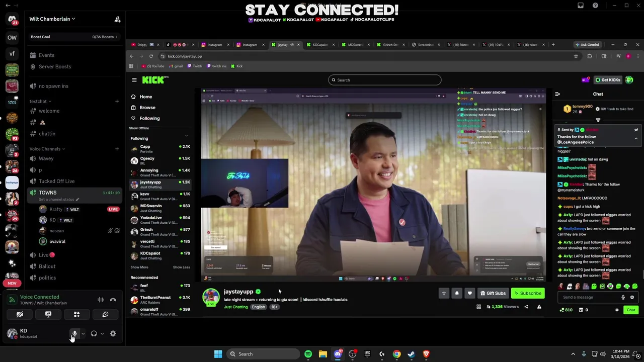Screen dimensions: 644x362
Task: Collapse the Kick Following list chevron
Action: [186, 136]
